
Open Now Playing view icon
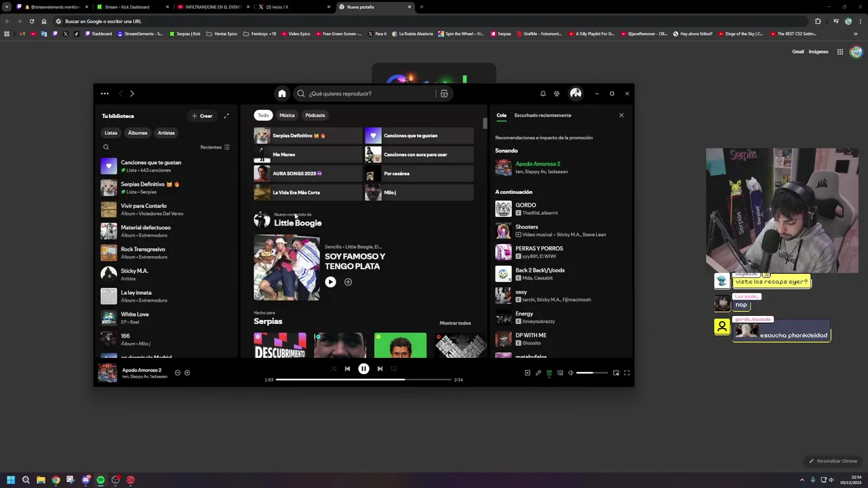tap(528, 373)
